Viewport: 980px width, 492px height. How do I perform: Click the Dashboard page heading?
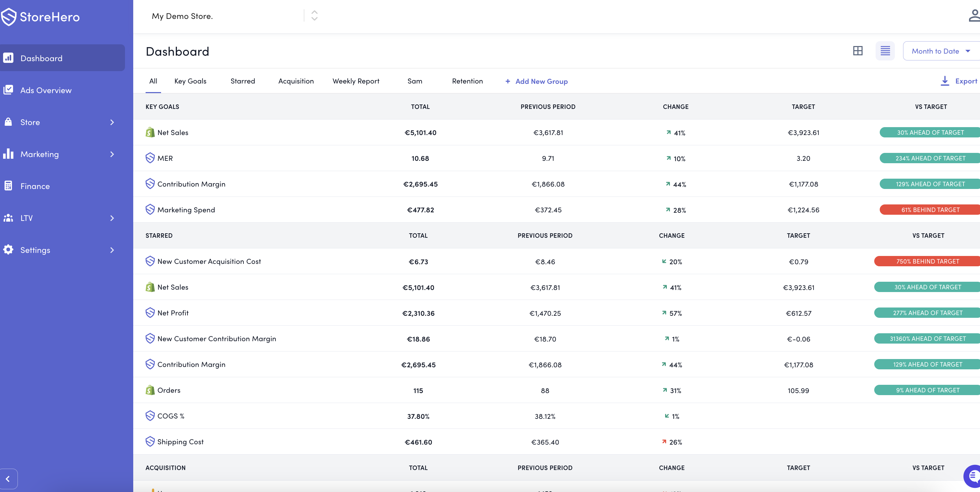click(177, 52)
